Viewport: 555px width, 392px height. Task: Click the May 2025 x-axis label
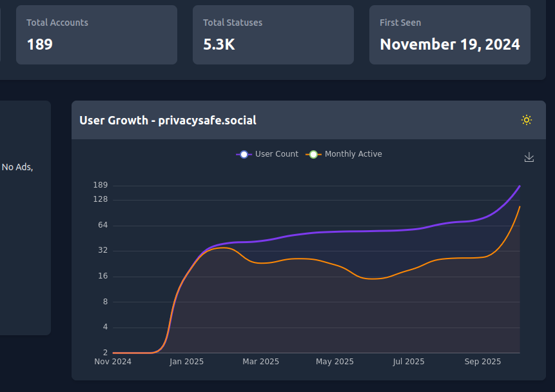pyautogui.click(x=335, y=362)
